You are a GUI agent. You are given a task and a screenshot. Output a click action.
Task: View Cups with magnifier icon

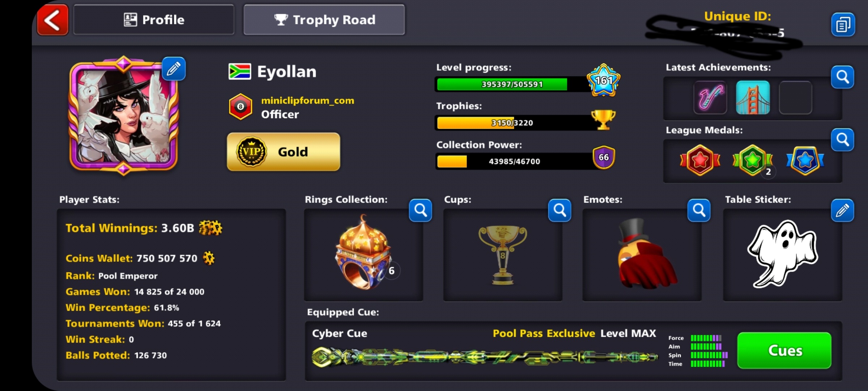tap(560, 210)
